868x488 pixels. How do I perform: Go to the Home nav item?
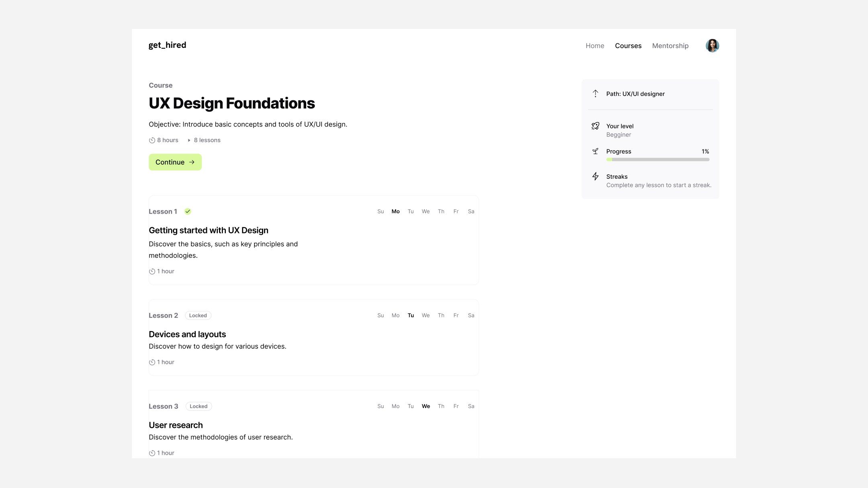(x=595, y=46)
